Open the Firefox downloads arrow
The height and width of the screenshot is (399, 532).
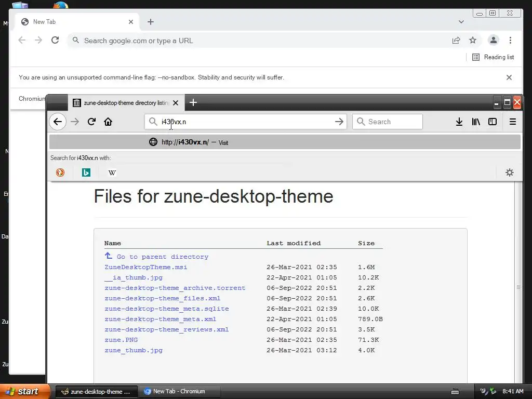[459, 122]
